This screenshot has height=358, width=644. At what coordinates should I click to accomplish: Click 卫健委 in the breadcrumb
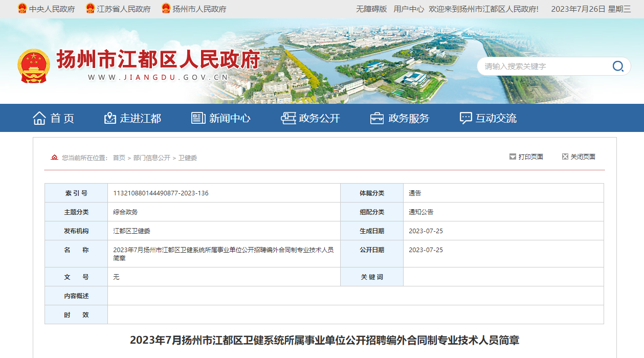(188, 158)
